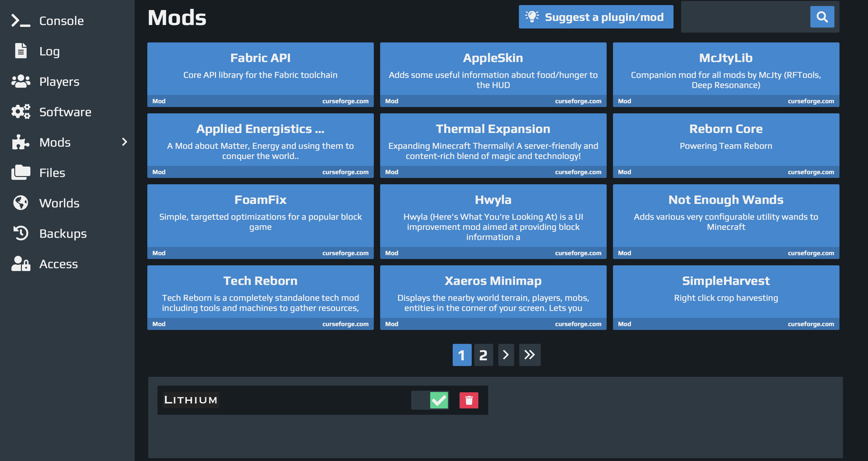Go to page 1 of mods
The image size is (868, 461).
coord(462,355)
